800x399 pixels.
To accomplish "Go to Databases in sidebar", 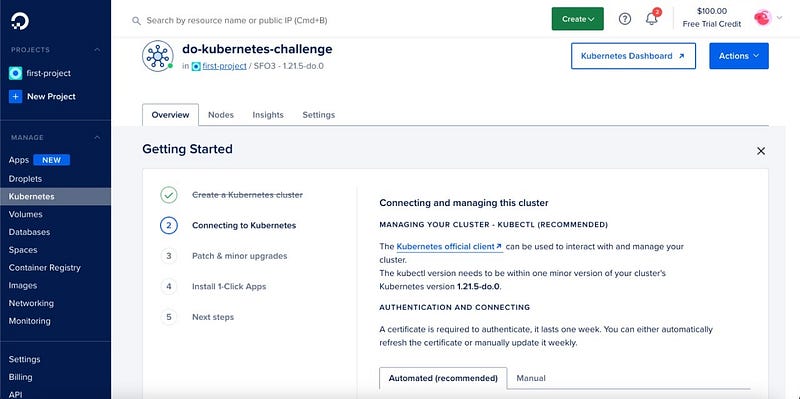I will point(29,232).
